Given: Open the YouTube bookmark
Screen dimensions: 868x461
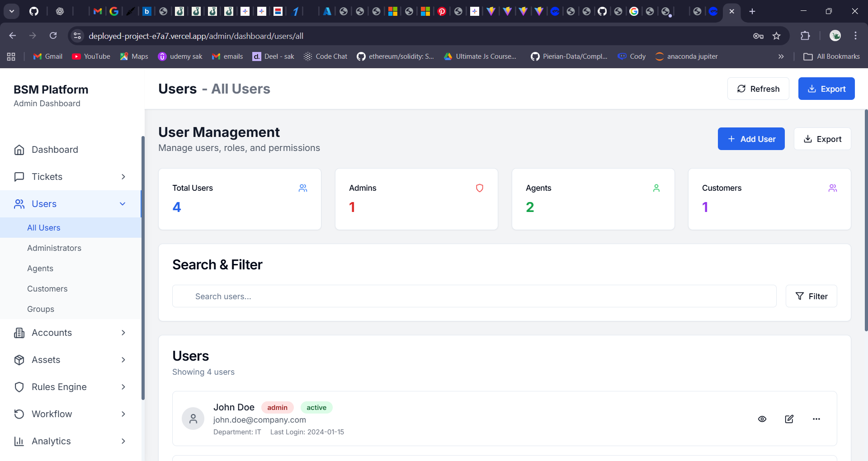Looking at the screenshot, I should 91,56.
